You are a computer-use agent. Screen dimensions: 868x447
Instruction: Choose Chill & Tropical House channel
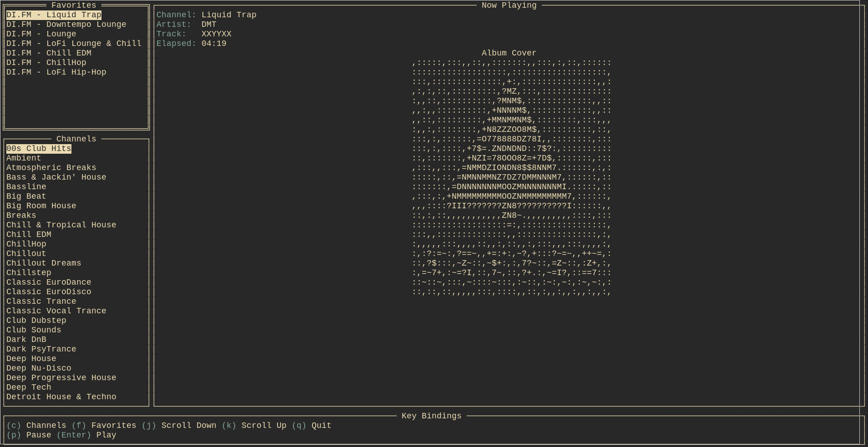(61, 225)
